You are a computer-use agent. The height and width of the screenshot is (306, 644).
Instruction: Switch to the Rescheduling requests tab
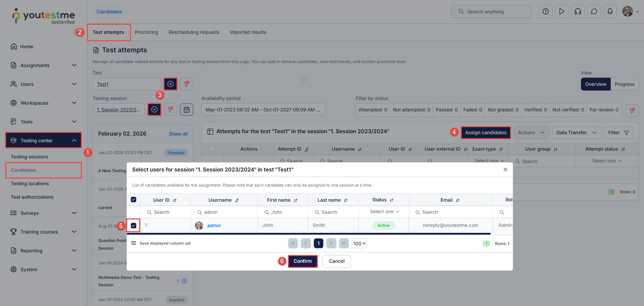tap(194, 32)
